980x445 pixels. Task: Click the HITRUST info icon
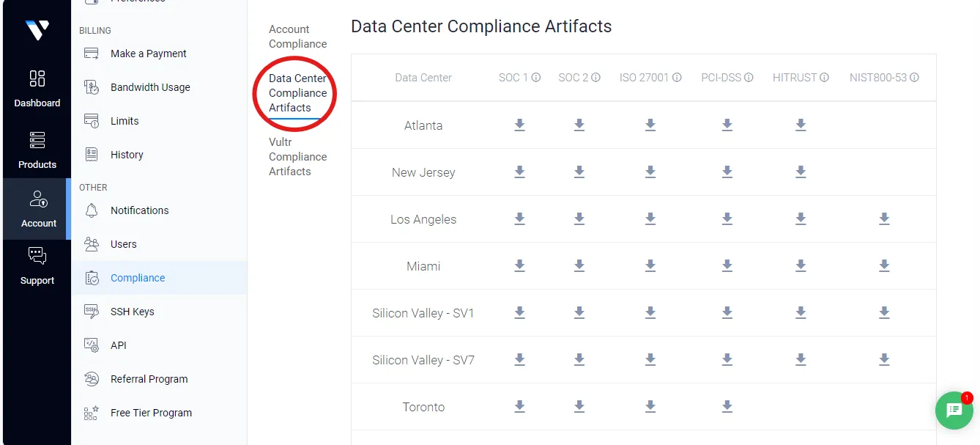coord(824,78)
